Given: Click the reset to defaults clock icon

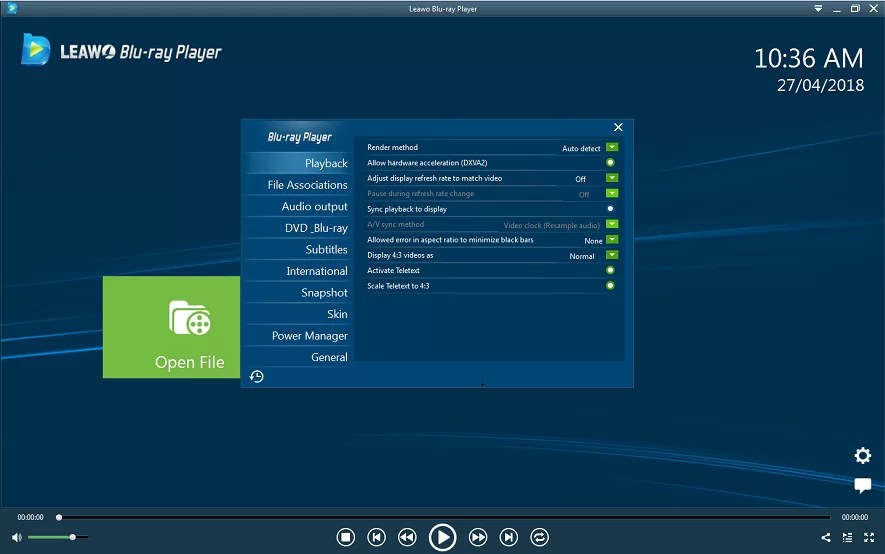Looking at the screenshot, I should (x=257, y=376).
